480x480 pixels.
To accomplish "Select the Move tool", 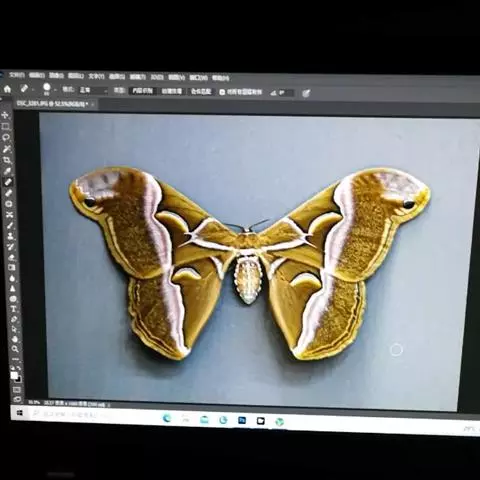I will coord(5,115).
